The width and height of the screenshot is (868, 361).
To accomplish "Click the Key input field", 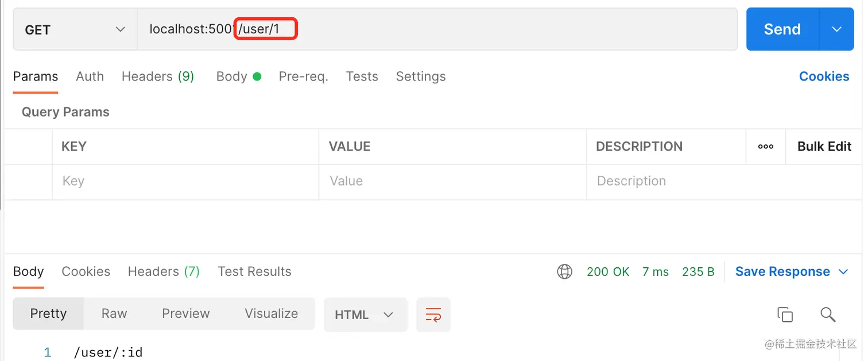I will [x=185, y=182].
